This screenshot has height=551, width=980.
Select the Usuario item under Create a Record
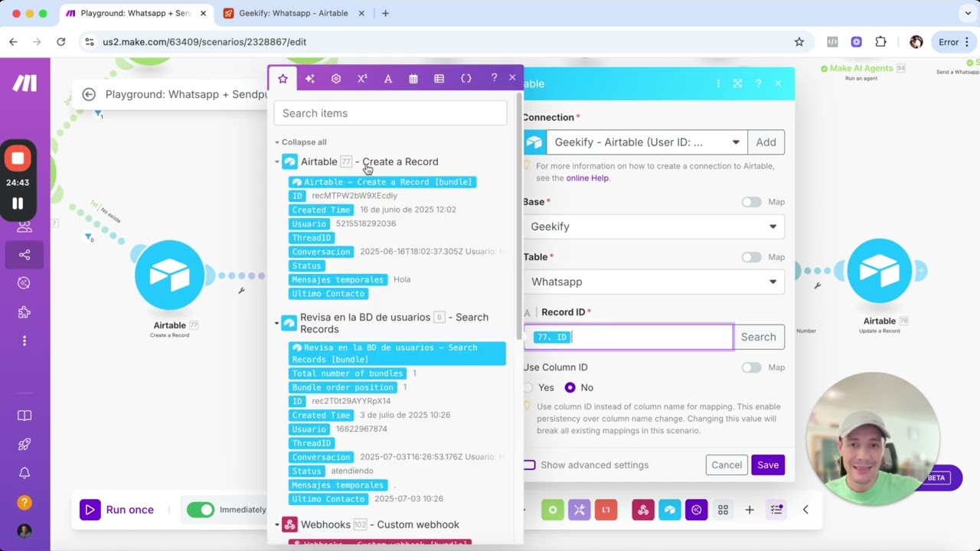(309, 223)
